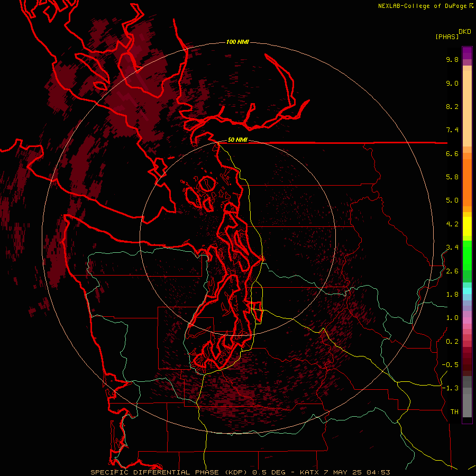Click the bright green swatch in color bar
The width and height of the screenshot is (476, 476).
coord(467,255)
